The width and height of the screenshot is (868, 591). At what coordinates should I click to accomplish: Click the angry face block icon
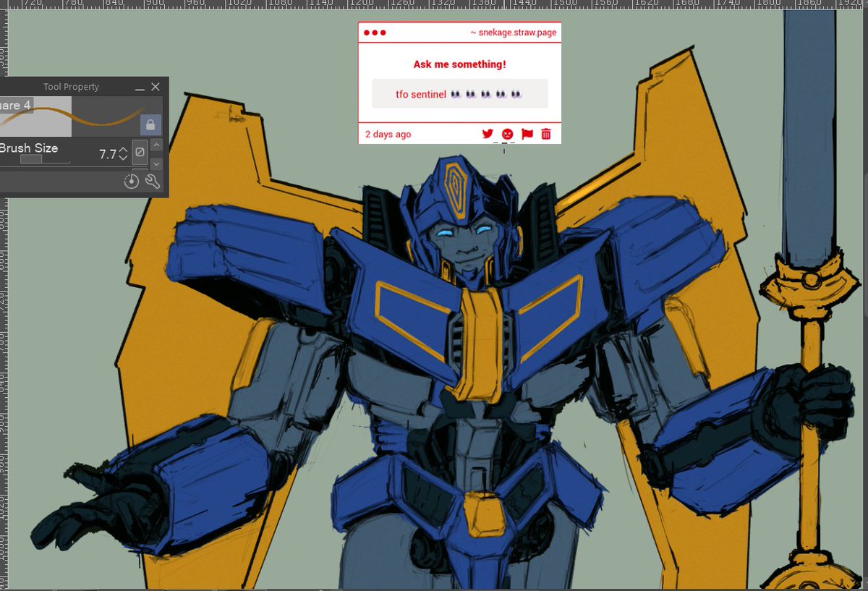507,134
